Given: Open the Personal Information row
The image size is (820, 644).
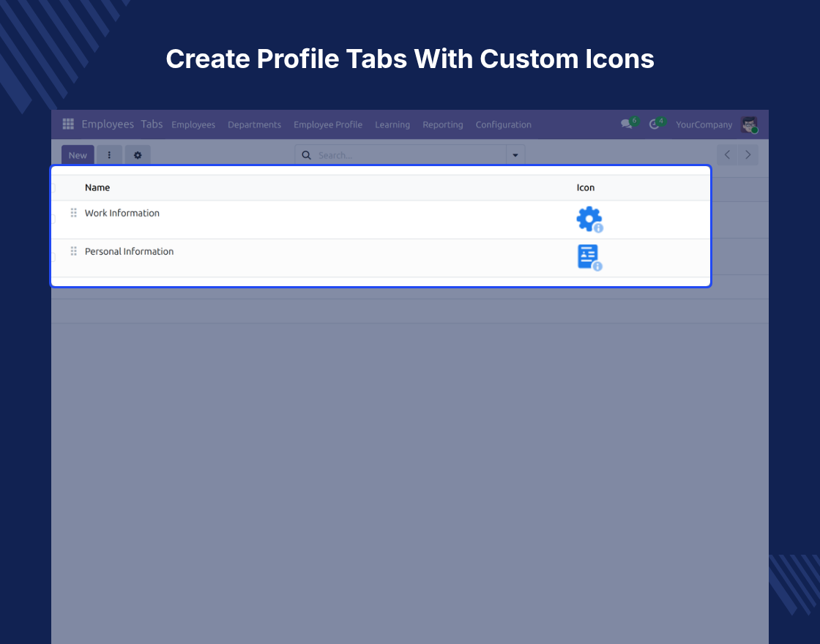Looking at the screenshot, I should click(x=381, y=258).
